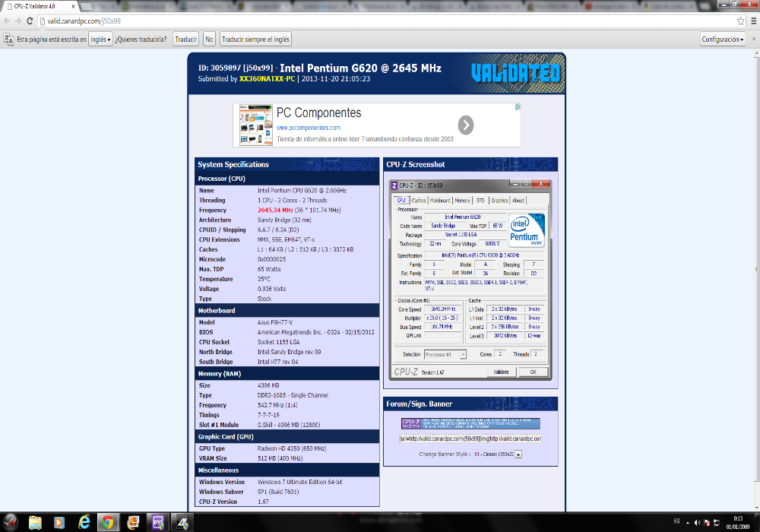Click the Chrome icon in the taskbar

[x=108, y=522]
